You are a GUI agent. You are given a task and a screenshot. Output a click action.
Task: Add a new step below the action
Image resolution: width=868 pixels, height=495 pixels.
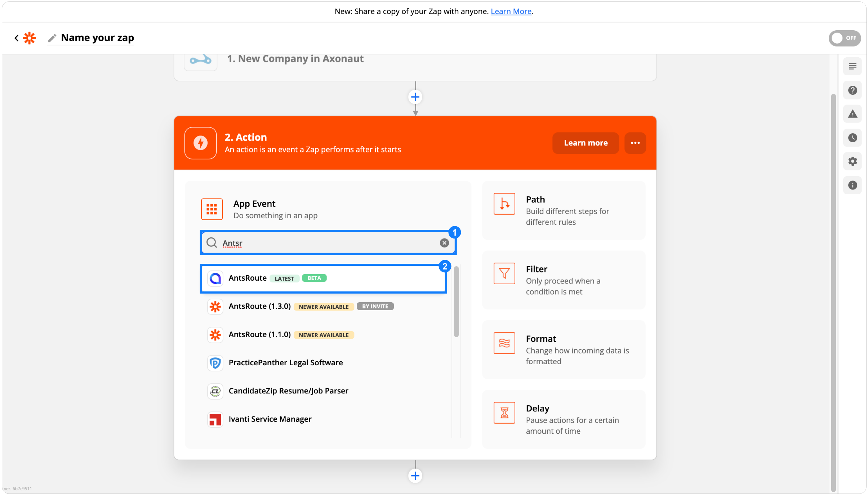[415, 476]
